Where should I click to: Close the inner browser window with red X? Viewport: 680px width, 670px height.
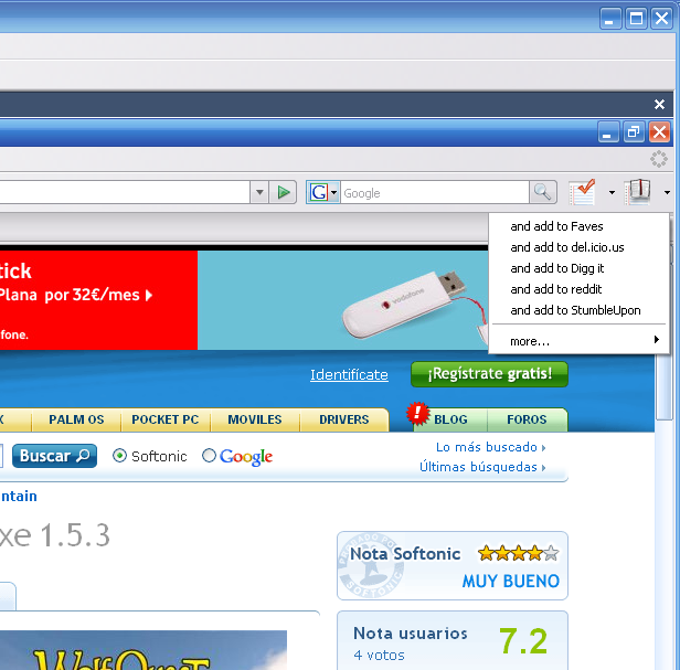click(x=660, y=132)
